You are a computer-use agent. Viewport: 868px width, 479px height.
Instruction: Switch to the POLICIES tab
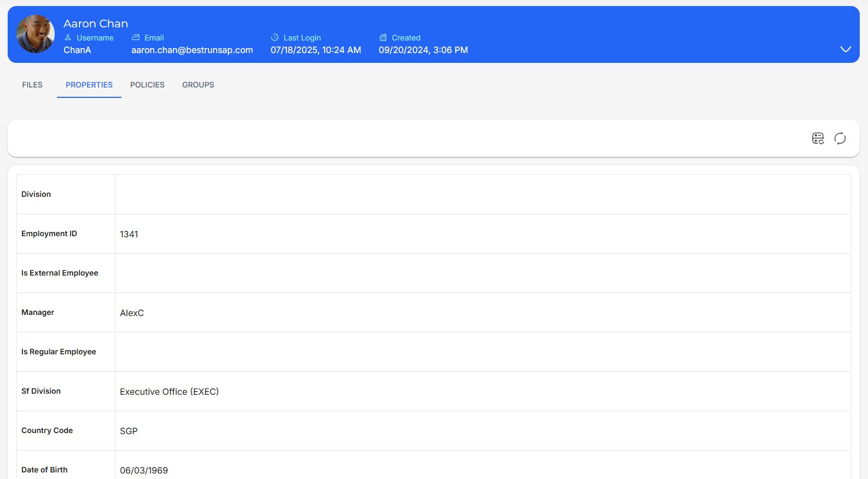(x=147, y=85)
